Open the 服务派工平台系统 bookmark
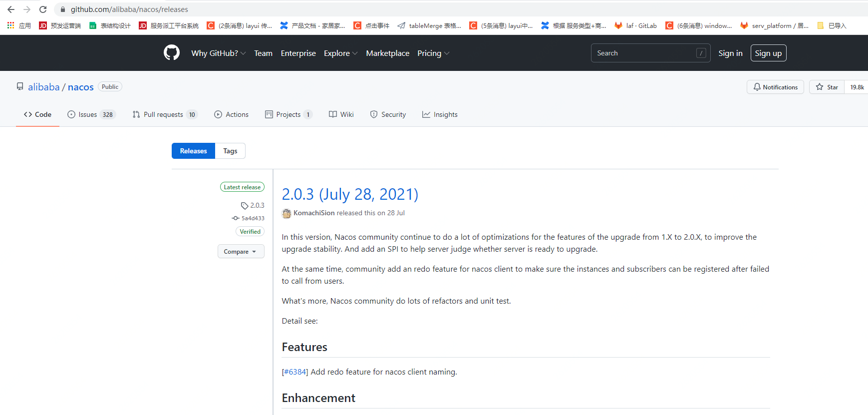The image size is (868, 415). pos(169,25)
